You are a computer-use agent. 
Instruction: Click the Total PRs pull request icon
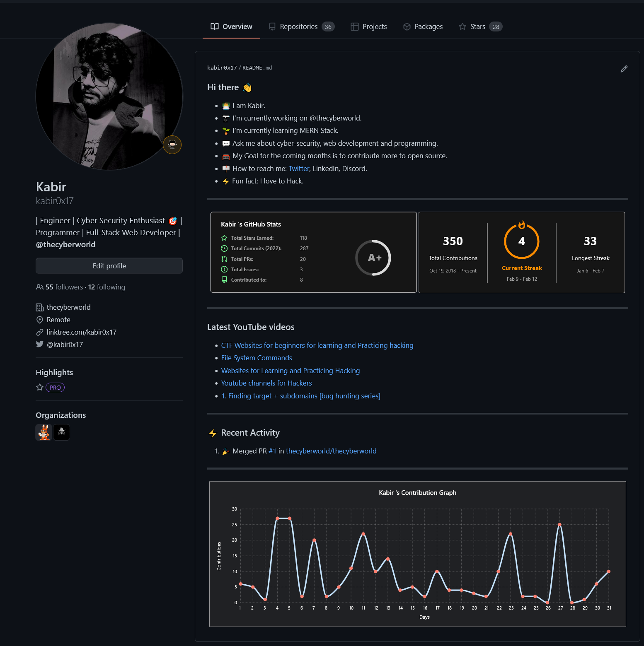[224, 259]
